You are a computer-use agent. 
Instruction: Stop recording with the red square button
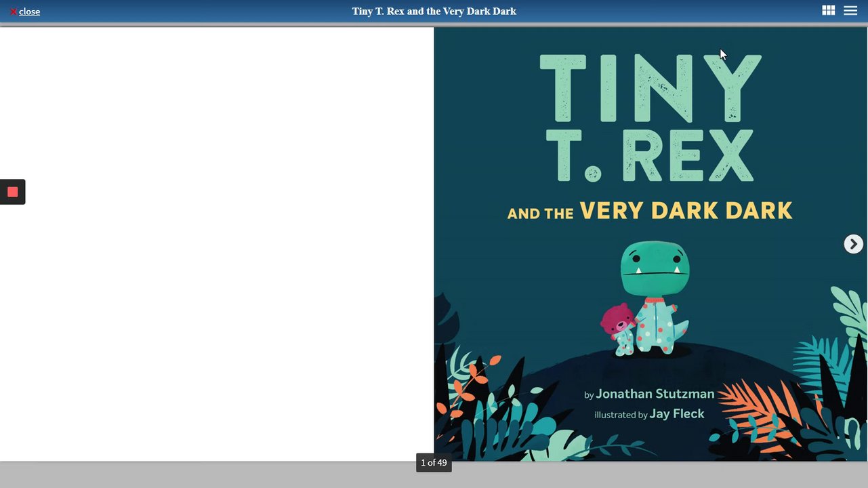[x=12, y=192]
